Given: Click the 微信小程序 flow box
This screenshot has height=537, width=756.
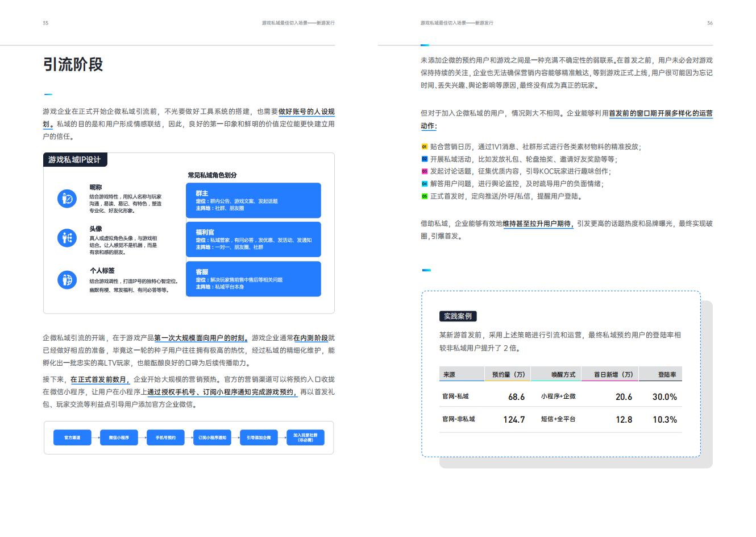Looking at the screenshot, I should (119, 437).
